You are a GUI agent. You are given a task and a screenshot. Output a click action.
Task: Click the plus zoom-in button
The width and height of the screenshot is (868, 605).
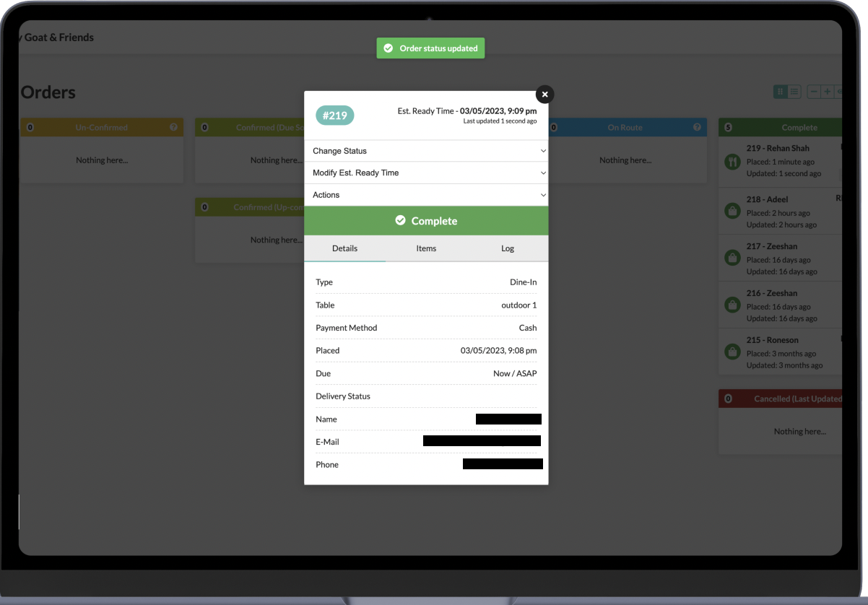pos(827,92)
